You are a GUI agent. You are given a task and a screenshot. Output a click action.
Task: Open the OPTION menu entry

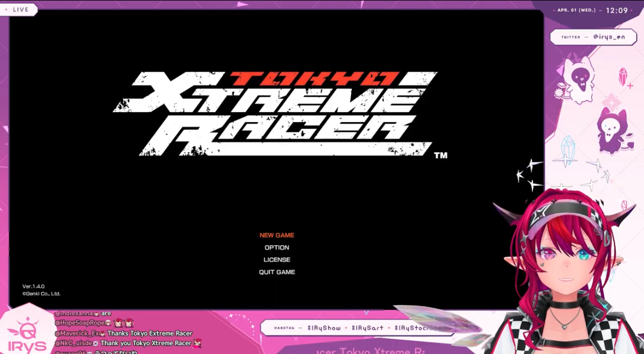(x=277, y=248)
